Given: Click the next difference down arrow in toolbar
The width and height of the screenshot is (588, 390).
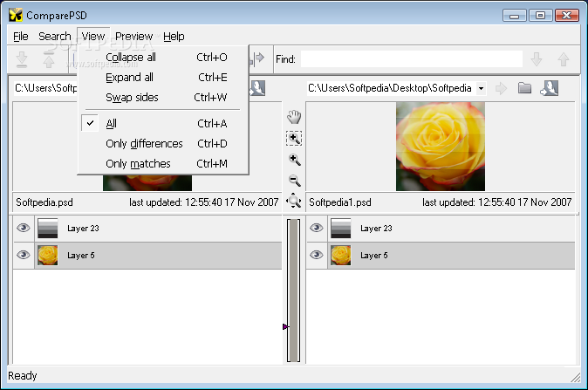Looking at the screenshot, I should click(22, 59).
